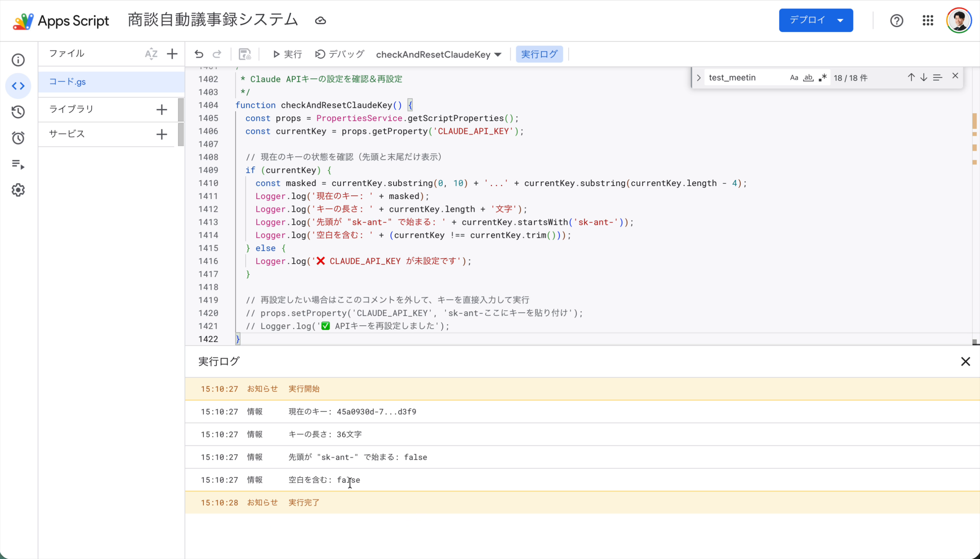Toggle the 実行ログ execution log tab
This screenshot has width=980, height=559.
coord(539,54)
